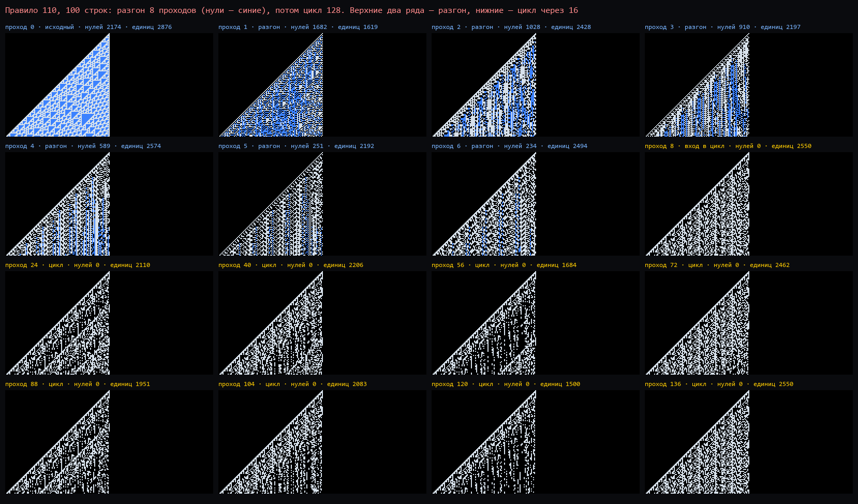Screen dimensions: 858x504
Task: Click the проход 3 разгон pattern image
Action: [x=749, y=85]
